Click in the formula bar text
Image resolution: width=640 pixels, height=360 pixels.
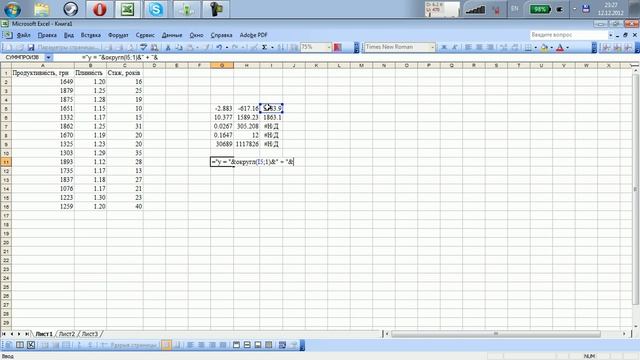(x=120, y=58)
